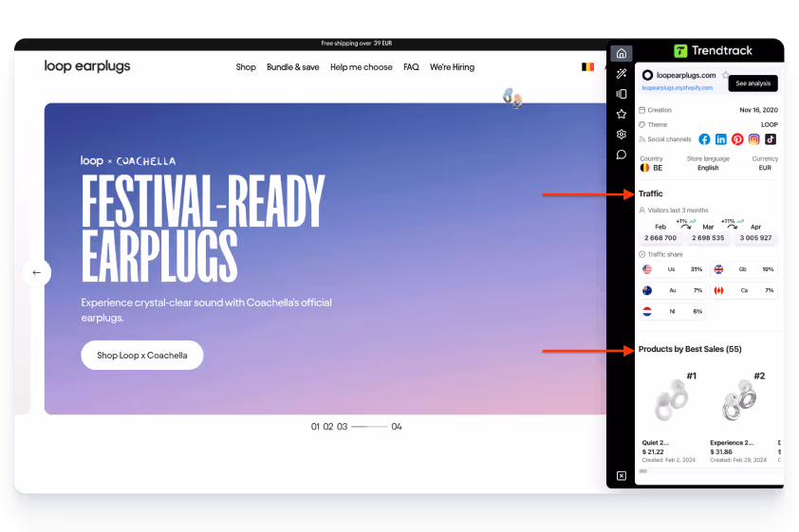
Task: Click the Experience 2... product name
Action: (x=732, y=443)
